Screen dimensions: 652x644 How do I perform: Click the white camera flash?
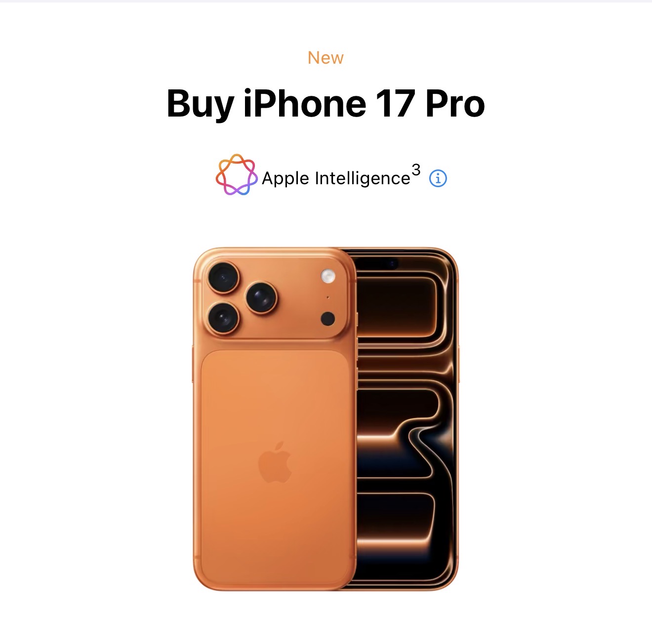pyautogui.click(x=328, y=276)
